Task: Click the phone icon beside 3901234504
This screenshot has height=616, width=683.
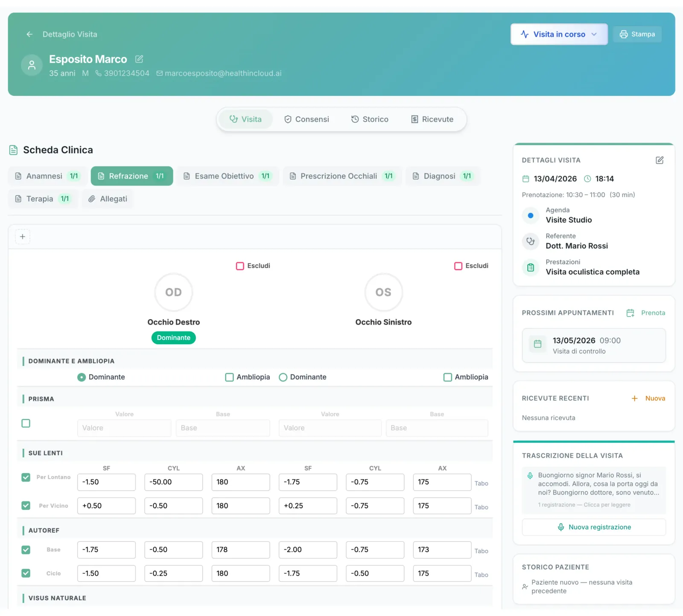Action: pyautogui.click(x=98, y=73)
